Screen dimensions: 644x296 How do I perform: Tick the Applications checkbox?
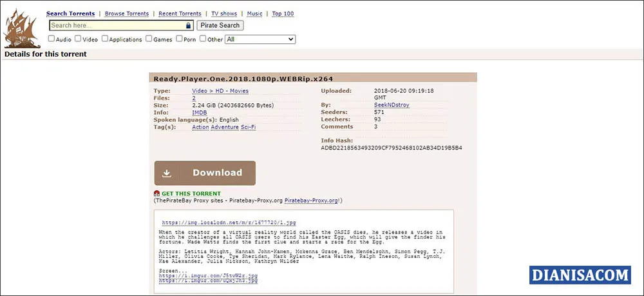[105, 39]
